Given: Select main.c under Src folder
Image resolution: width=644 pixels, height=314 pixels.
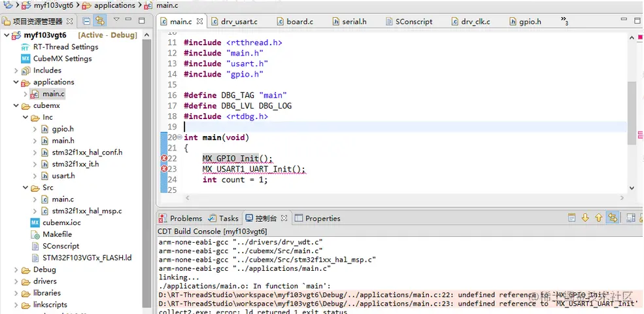Looking at the screenshot, I should coord(63,200).
